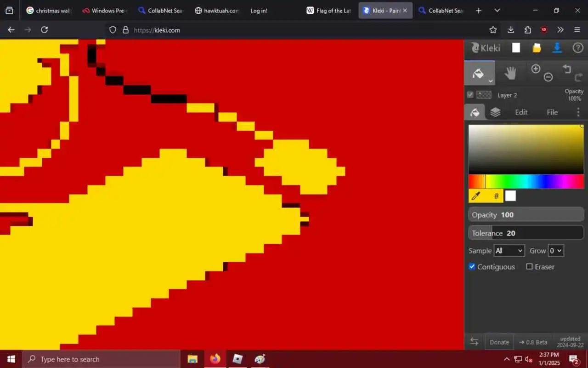Select the paint bucket fill tool
The height and width of the screenshot is (368, 588).
[x=478, y=73]
